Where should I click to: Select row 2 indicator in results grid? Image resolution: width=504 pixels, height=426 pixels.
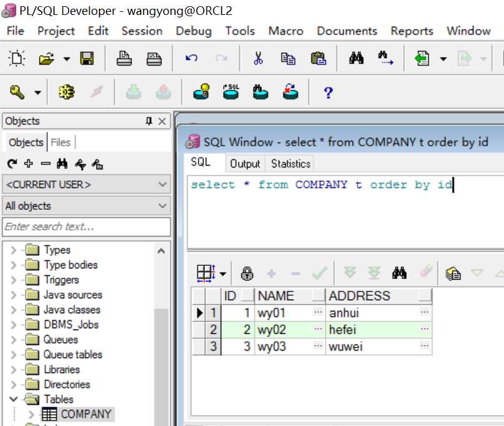(213, 329)
